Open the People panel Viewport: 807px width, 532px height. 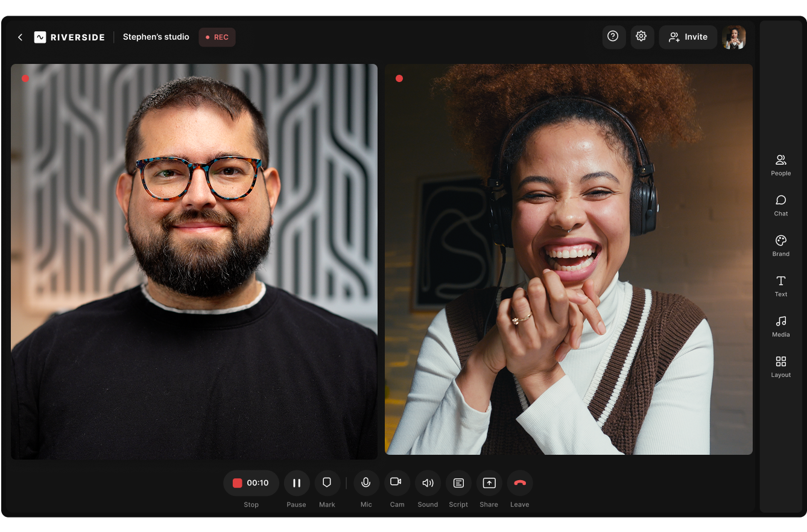[x=780, y=165]
